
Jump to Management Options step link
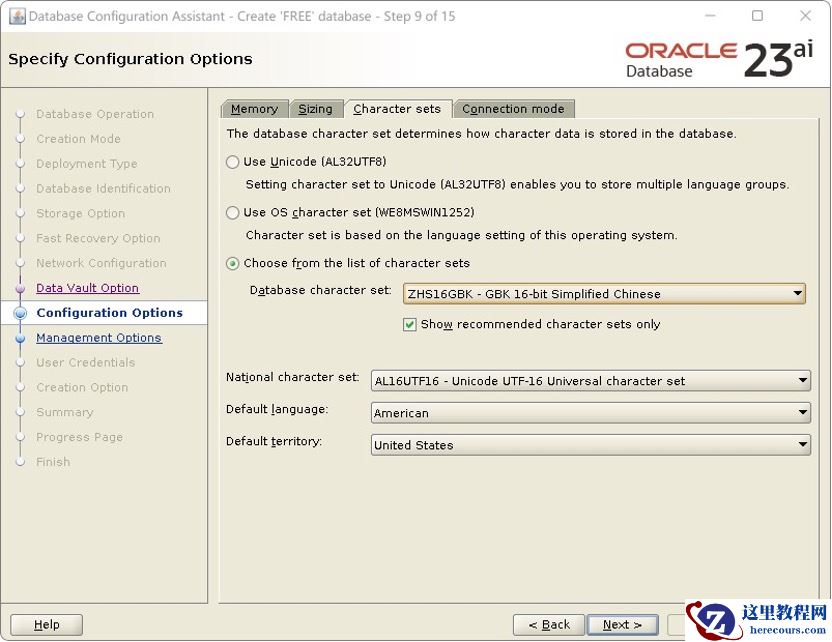coord(99,337)
